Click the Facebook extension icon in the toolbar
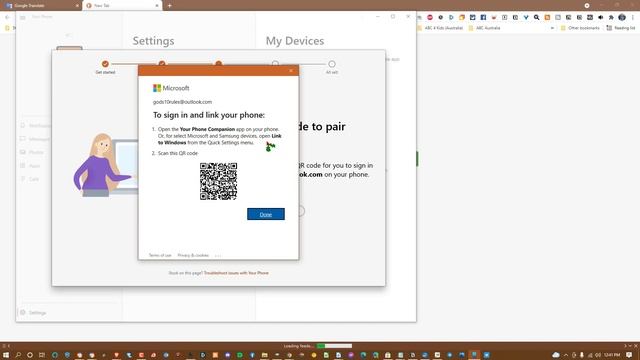Image resolution: width=640 pixels, height=360 pixels. pos(483,18)
